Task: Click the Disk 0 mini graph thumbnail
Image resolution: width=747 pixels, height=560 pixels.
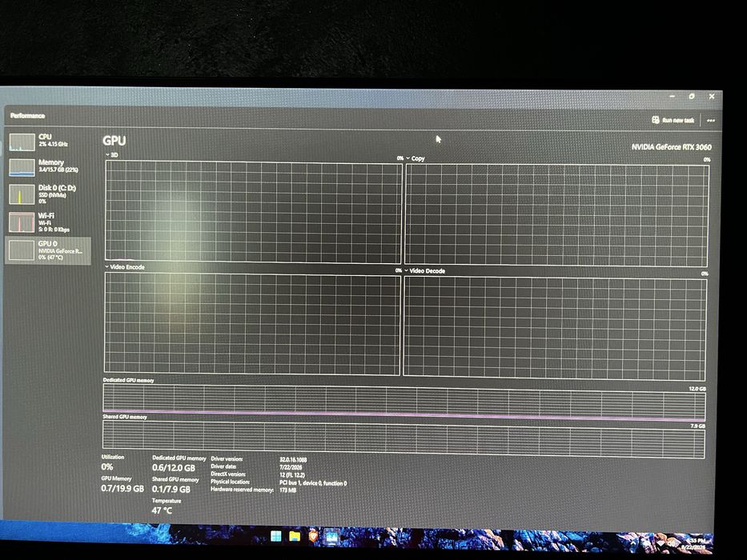Action: (22, 194)
